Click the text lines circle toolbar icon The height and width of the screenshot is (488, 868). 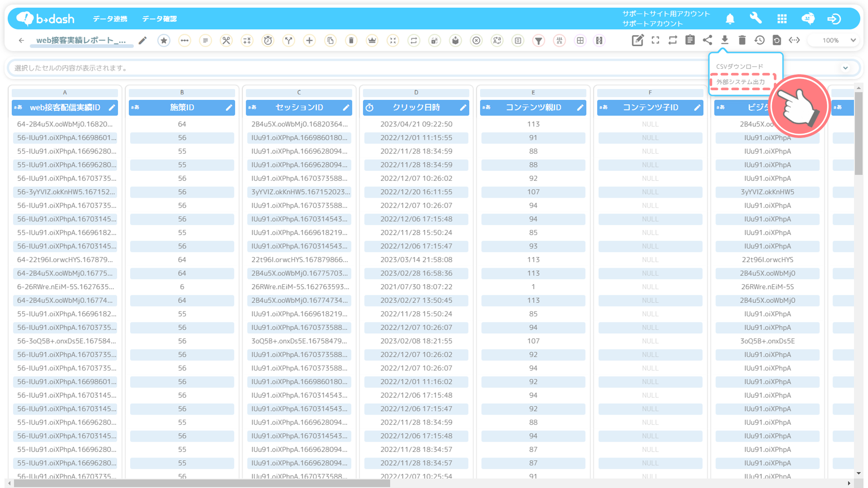[x=205, y=40]
